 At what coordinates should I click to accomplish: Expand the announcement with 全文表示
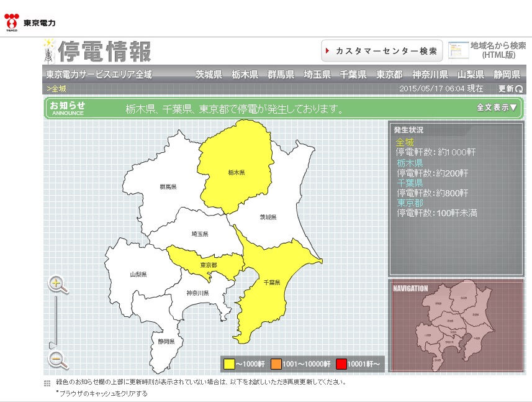[497, 107]
